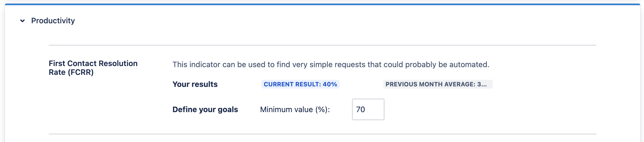Viewport: 644px width, 142px height.
Task: Click the blue bar above the Productivity panel
Action: pos(322,4)
